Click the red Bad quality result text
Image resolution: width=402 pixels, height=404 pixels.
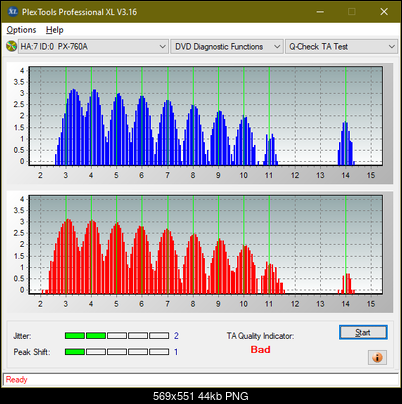click(260, 350)
